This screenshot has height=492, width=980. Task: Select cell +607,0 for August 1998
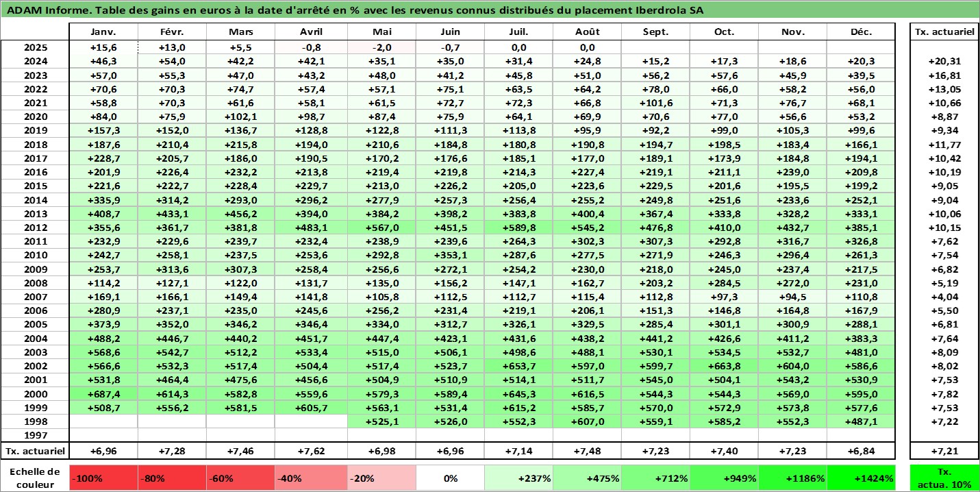(588, 421)
